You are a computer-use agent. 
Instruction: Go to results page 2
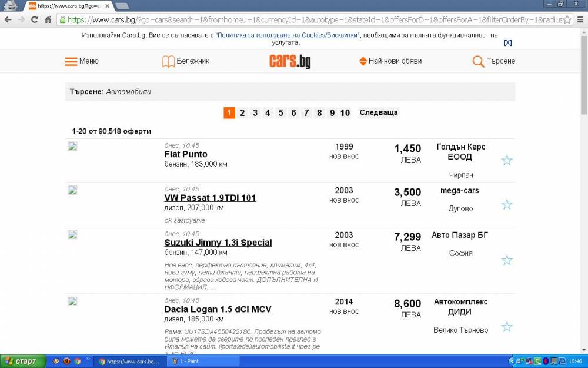[242, 112]
